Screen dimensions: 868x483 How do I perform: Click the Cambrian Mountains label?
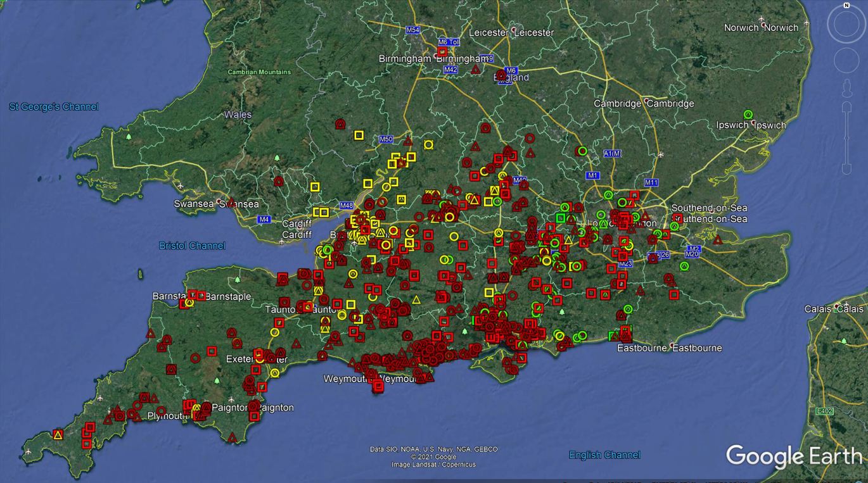pos(259,72)
